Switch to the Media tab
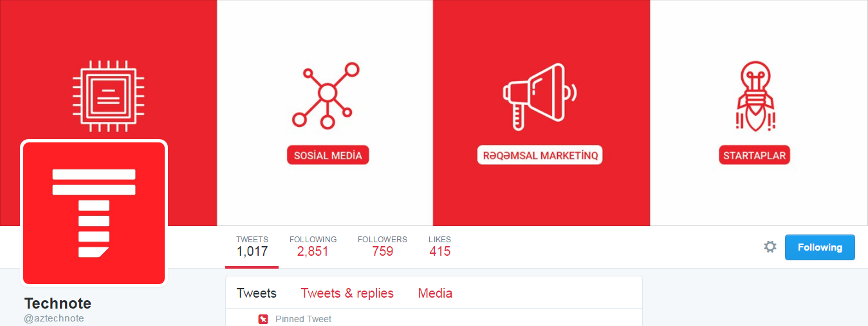 435,293
